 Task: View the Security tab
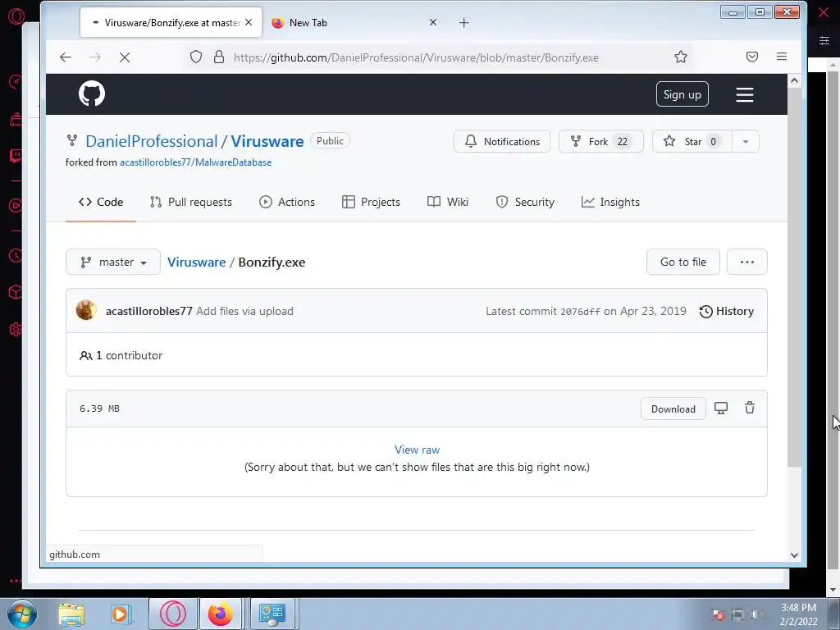tap(525, 202)
